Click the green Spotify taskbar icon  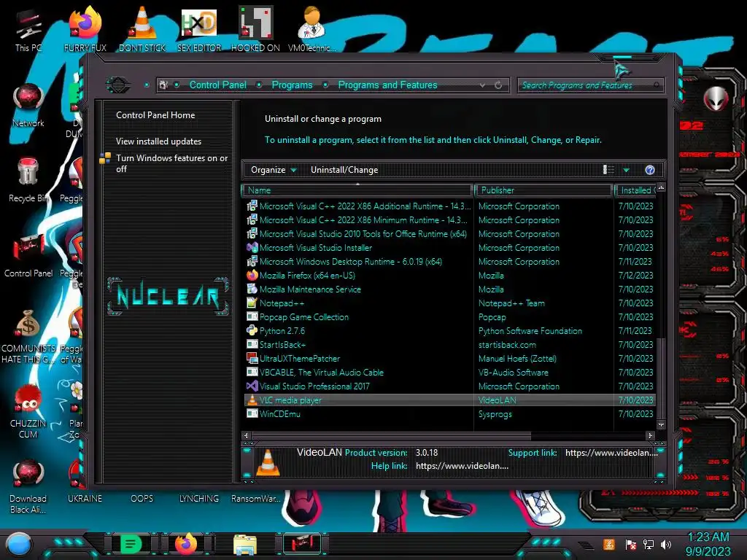point(131,544)
